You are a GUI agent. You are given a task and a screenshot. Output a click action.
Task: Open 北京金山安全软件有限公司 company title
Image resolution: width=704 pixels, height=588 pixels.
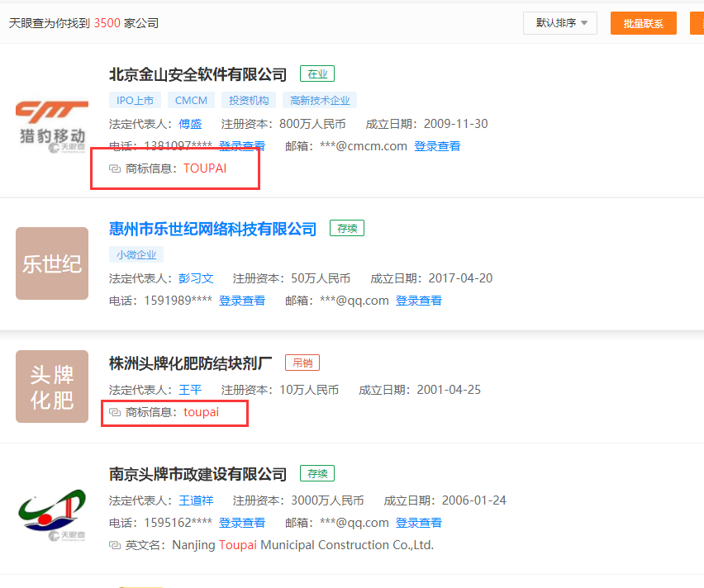pyautogui.click(x=197, y=74)
